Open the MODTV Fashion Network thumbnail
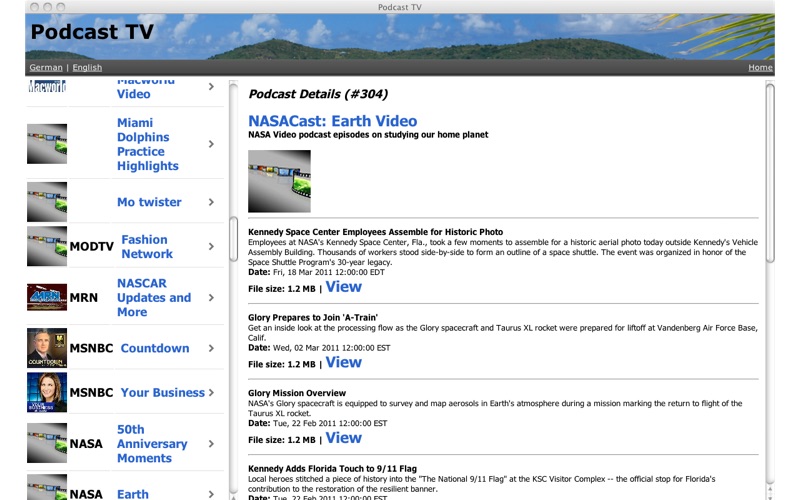 (x=47, y=246)
